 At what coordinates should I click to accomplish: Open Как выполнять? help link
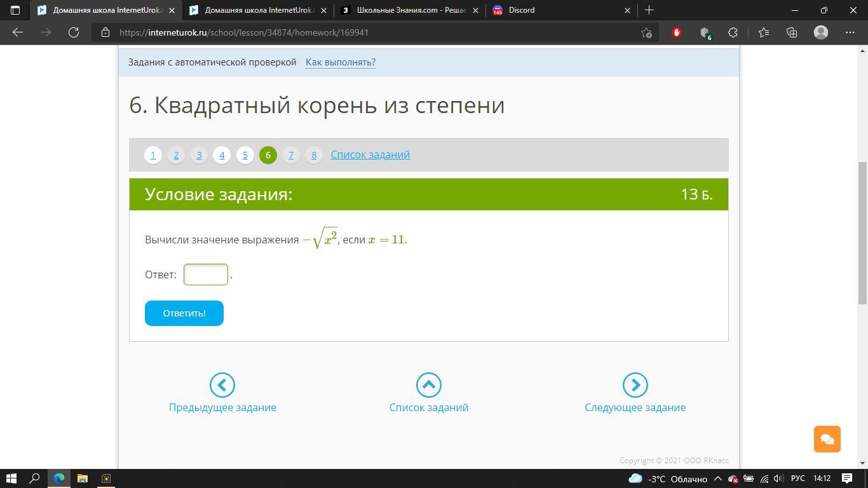coord(341,62)
